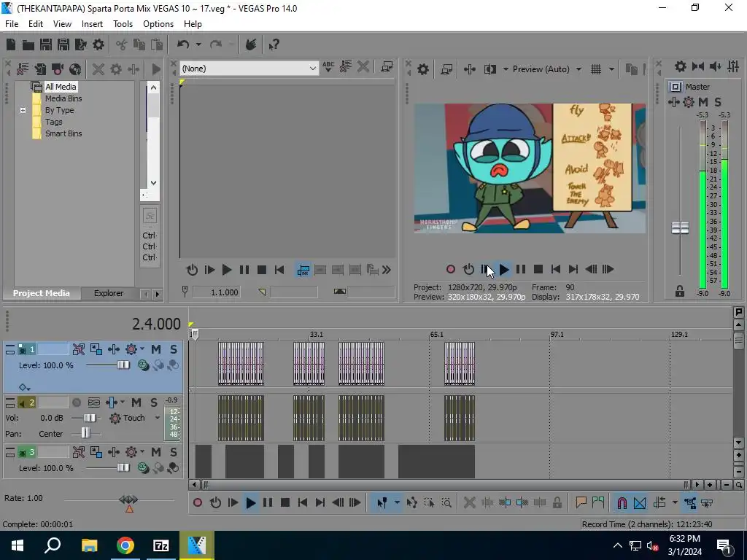Viewport: 747px width, 560px height.
Task: Solo video track 1
Action: 174,349
